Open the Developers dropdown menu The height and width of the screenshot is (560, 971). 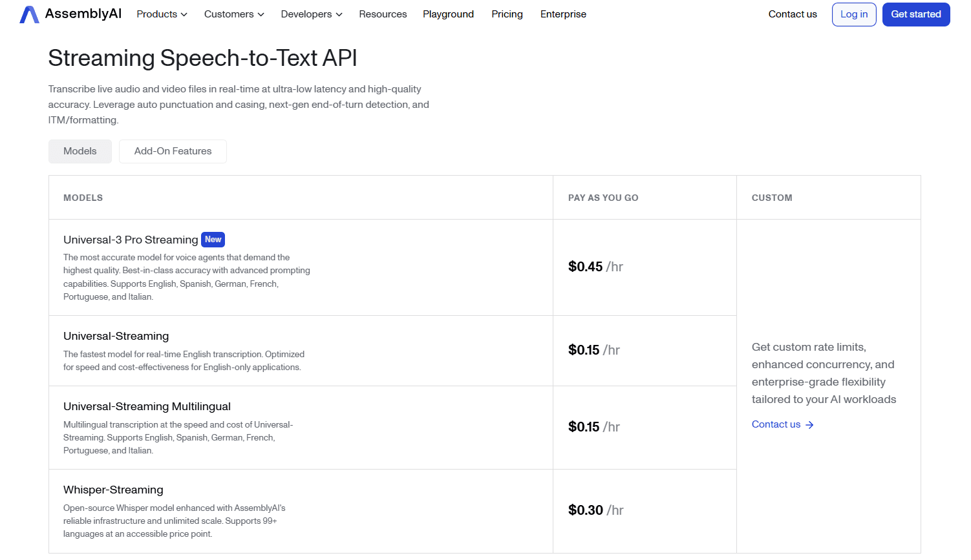tap(312, 14)
